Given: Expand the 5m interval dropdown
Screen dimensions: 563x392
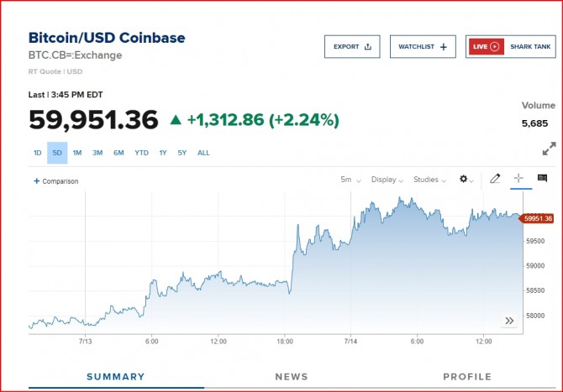Looking at the screenshot, I should (x=350, y=180).
